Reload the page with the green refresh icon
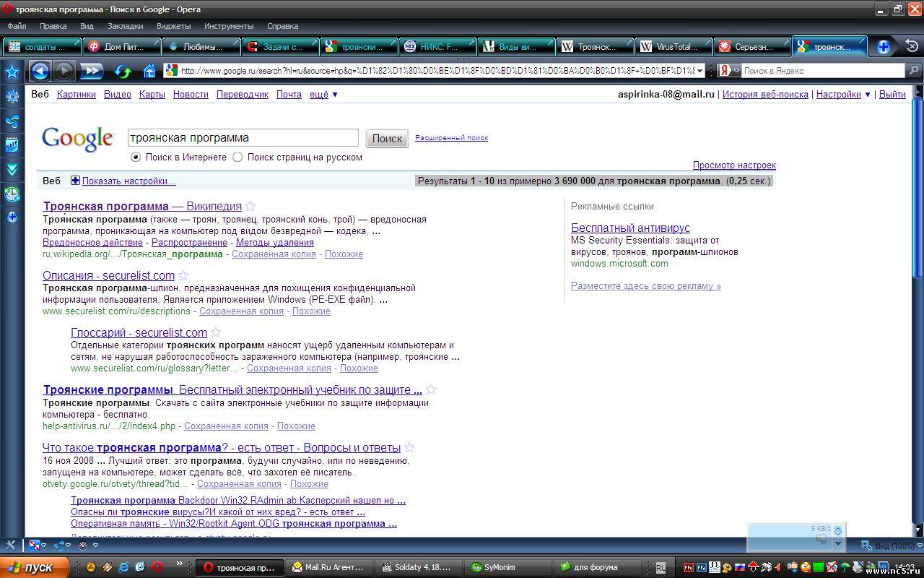 (x=123, y=71)
